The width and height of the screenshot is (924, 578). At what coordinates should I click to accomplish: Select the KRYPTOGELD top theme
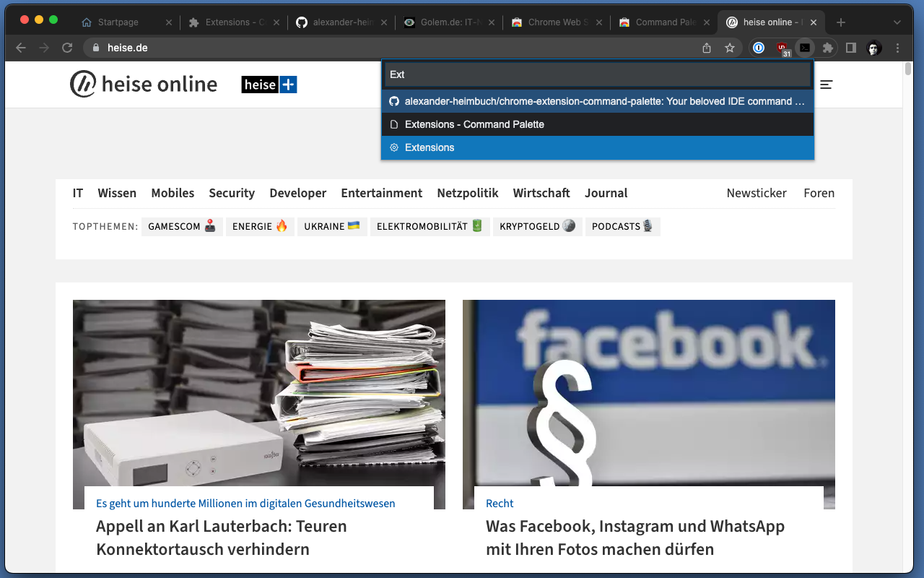[x=538, y=226]
